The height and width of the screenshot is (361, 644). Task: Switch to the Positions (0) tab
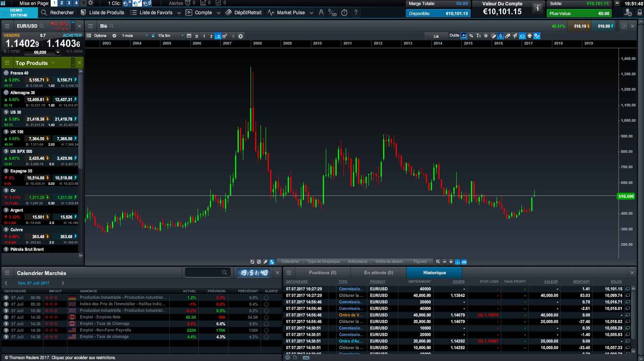322,273
